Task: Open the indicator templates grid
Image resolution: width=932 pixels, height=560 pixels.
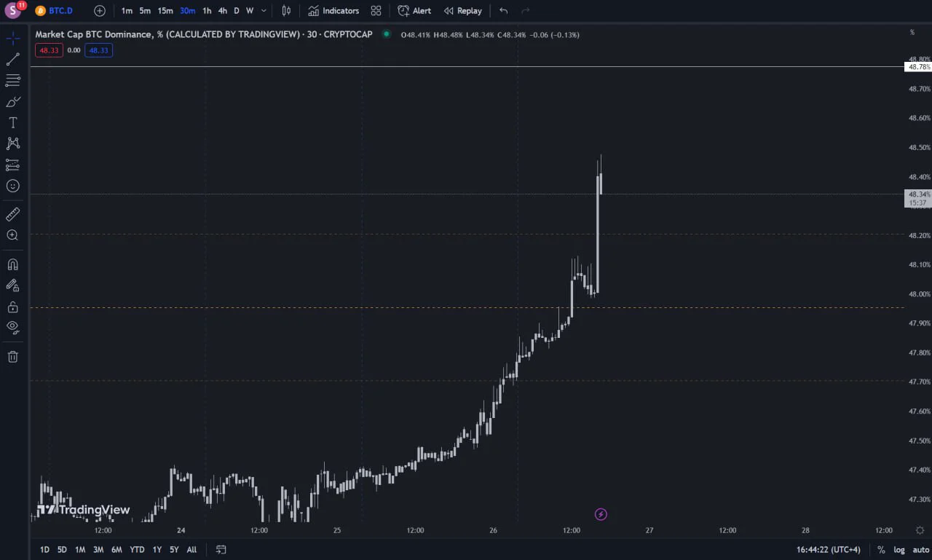Action: tap(376, 11)
